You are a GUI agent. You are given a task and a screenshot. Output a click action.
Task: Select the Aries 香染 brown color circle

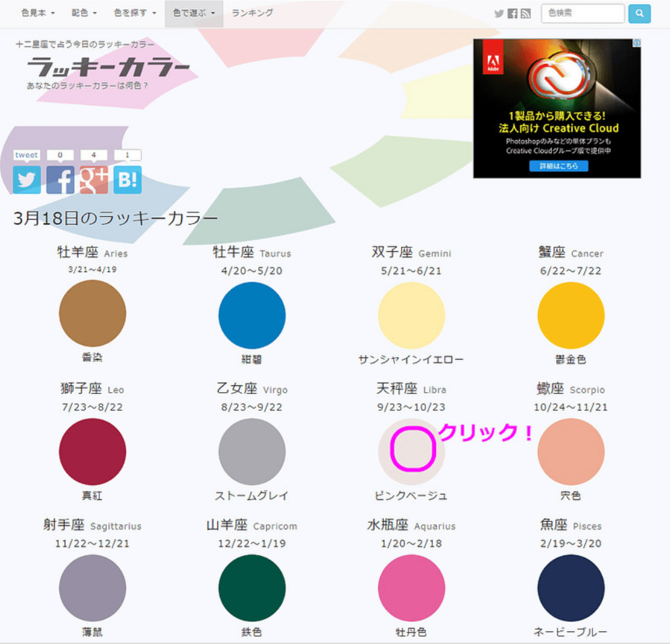(92, 313)
